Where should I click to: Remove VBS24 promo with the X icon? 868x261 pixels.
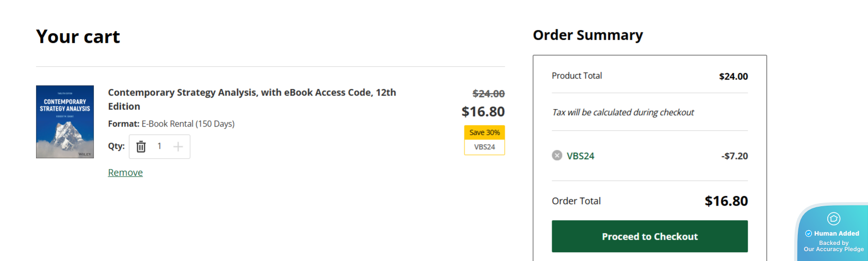pyautogui.click(x=557, y=156)
